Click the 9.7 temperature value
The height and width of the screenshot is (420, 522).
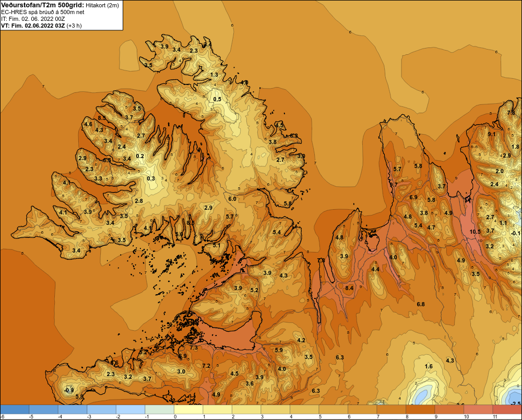click(x=394, y=184)
